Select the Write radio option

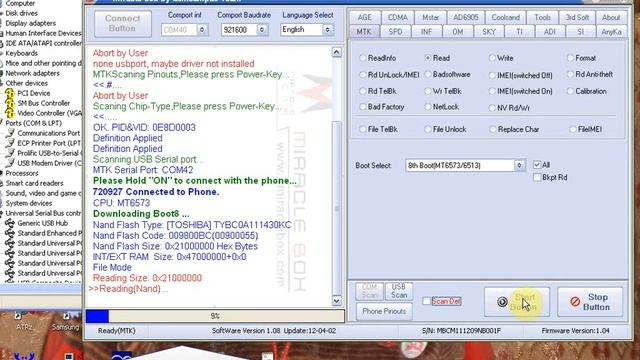[492, 58]
